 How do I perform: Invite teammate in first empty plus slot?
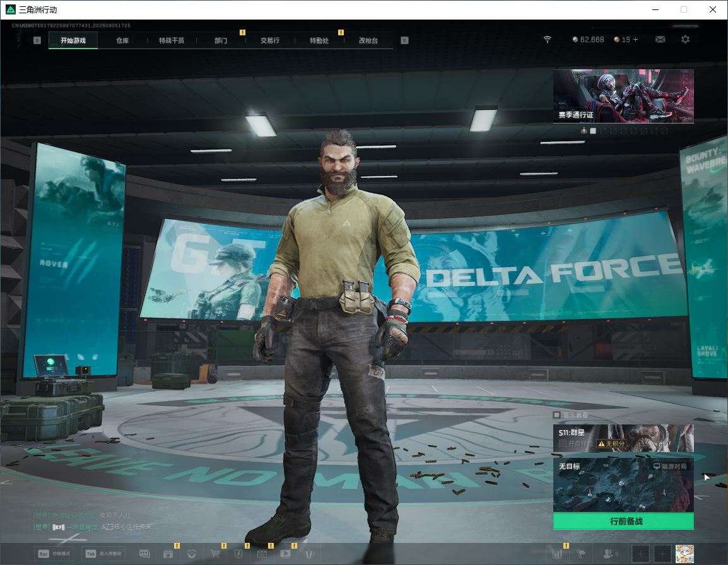point(641,554)
